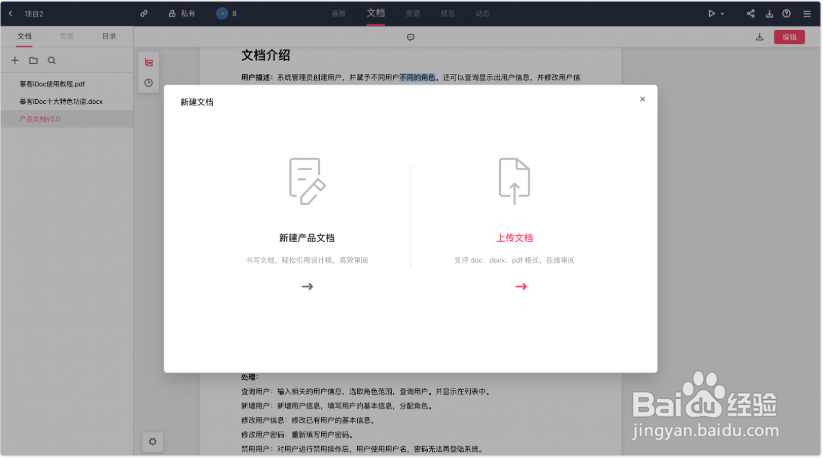Viewport: 823px width, 459px height.
Task: Start presentation with play icon
Action: point(711,14)
